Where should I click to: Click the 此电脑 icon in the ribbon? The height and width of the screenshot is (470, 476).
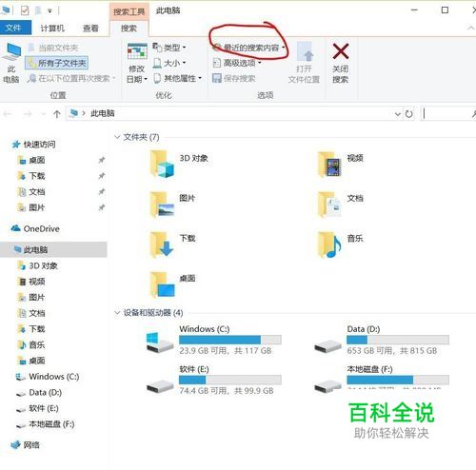[11, 52]
